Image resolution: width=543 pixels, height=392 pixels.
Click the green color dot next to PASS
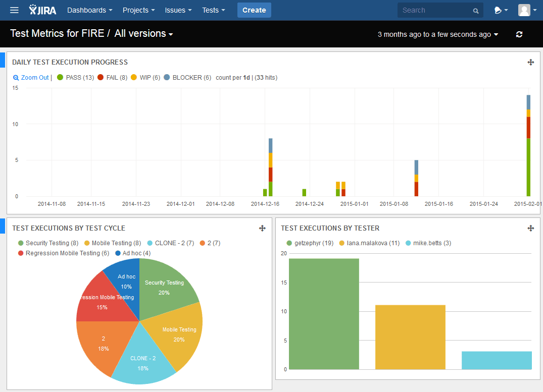point(61,78)
